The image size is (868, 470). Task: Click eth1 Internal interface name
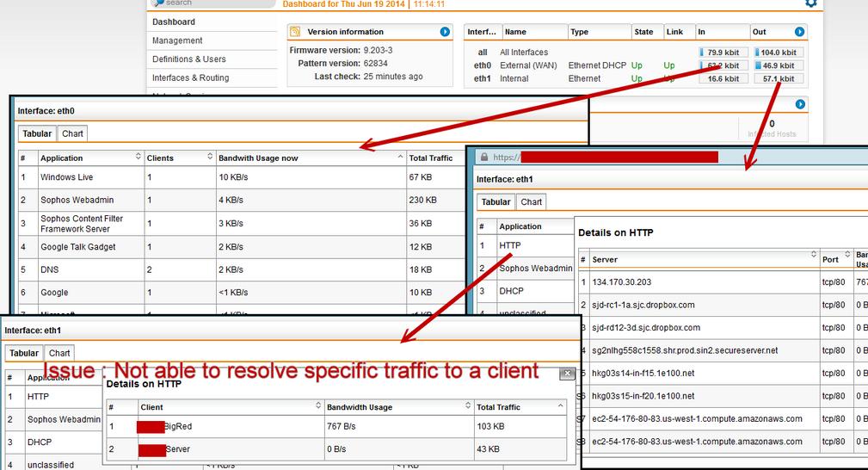(514, 78)
